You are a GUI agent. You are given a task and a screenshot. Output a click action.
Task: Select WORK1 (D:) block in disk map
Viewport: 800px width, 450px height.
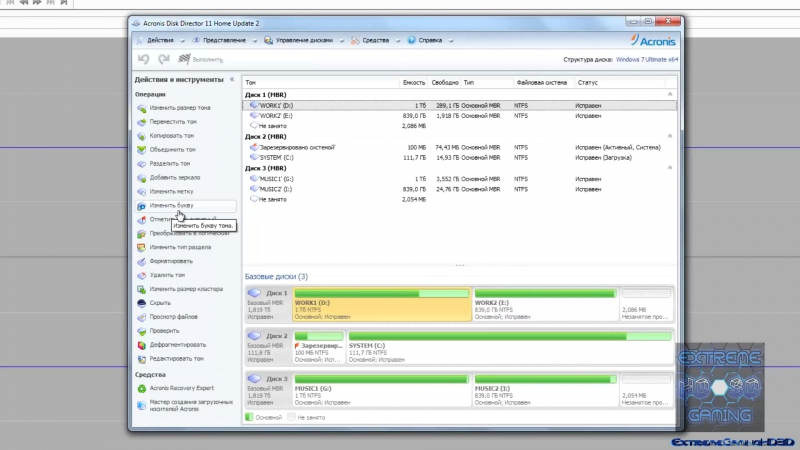(382, 305)
